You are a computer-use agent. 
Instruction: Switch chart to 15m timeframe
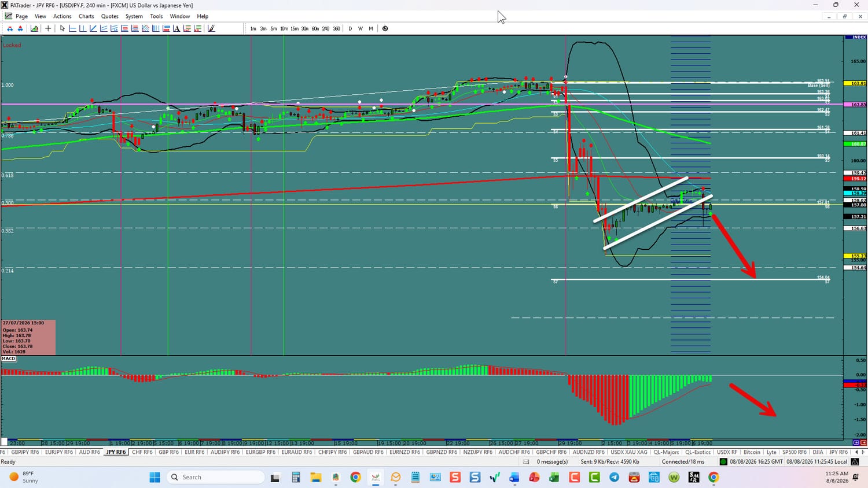[x=295, y=28]
